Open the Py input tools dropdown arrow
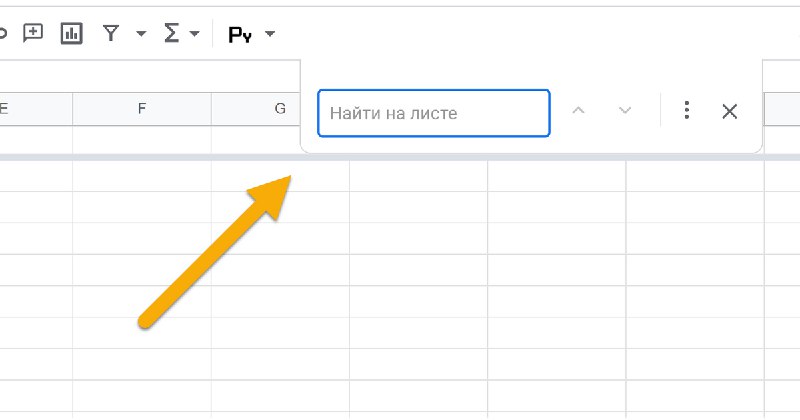The width and height of the screenshot is (800, 420). coord(269,35)
